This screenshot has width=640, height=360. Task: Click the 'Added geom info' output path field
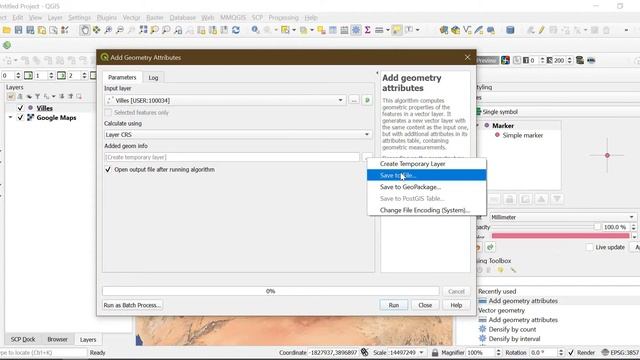[232, 157]
